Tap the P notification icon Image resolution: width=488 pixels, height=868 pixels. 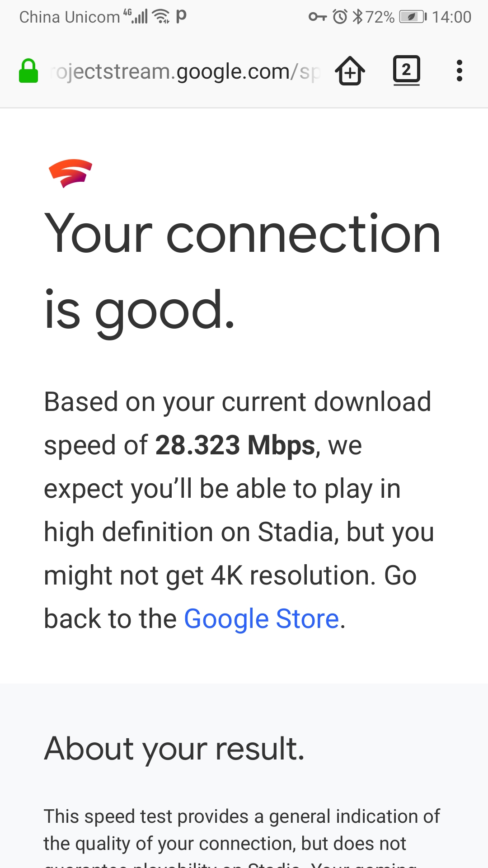coord(181,16)
